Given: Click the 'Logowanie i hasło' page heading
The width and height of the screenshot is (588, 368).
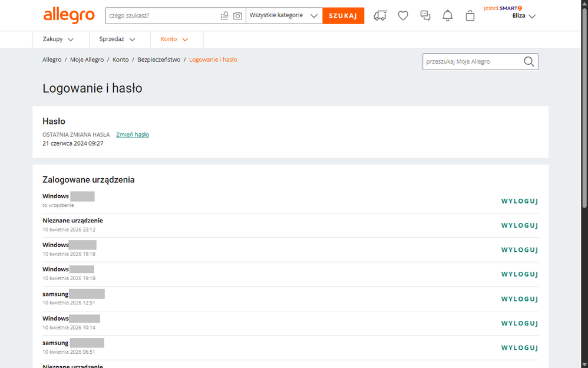Looking at the screenshot, I should [93, 88].
